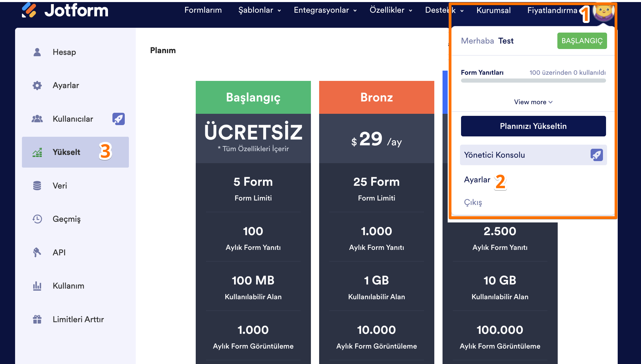Click the ÜCRETSİZ price label

tap(253, 132)
